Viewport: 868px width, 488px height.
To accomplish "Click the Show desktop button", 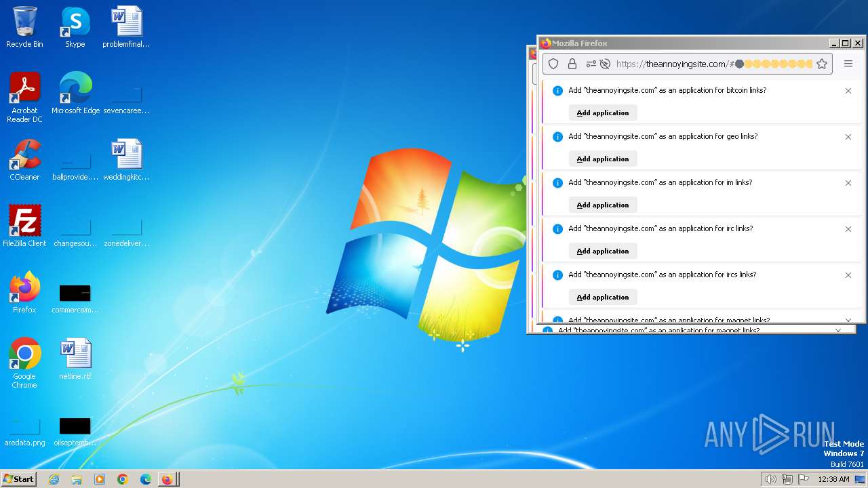I will tap(860, 479).
